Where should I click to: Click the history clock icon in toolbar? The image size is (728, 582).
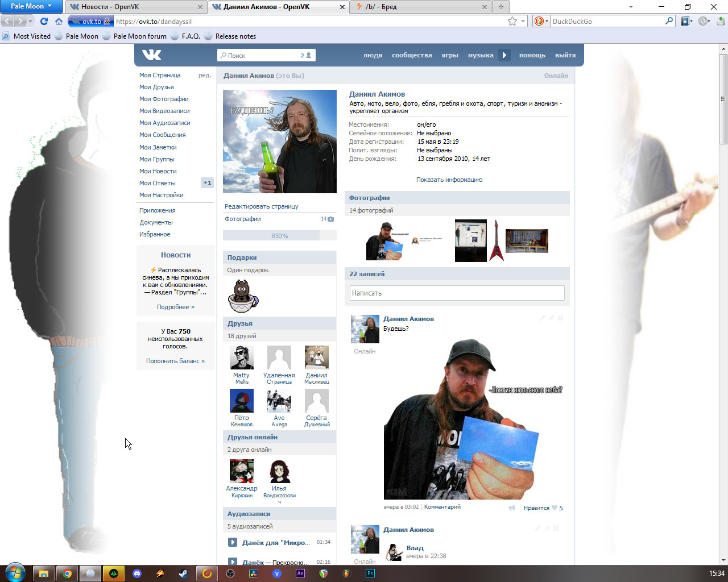coord(704,21)
